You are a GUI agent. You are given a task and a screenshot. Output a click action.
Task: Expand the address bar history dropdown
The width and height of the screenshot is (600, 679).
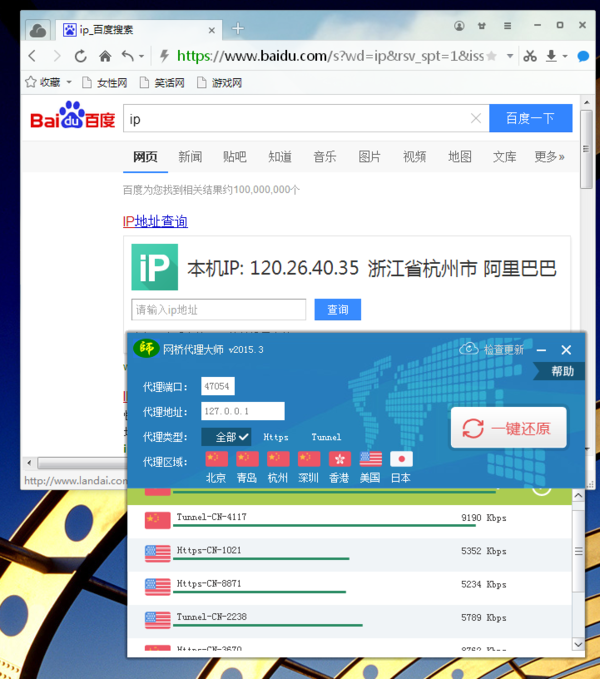[510, 56]
